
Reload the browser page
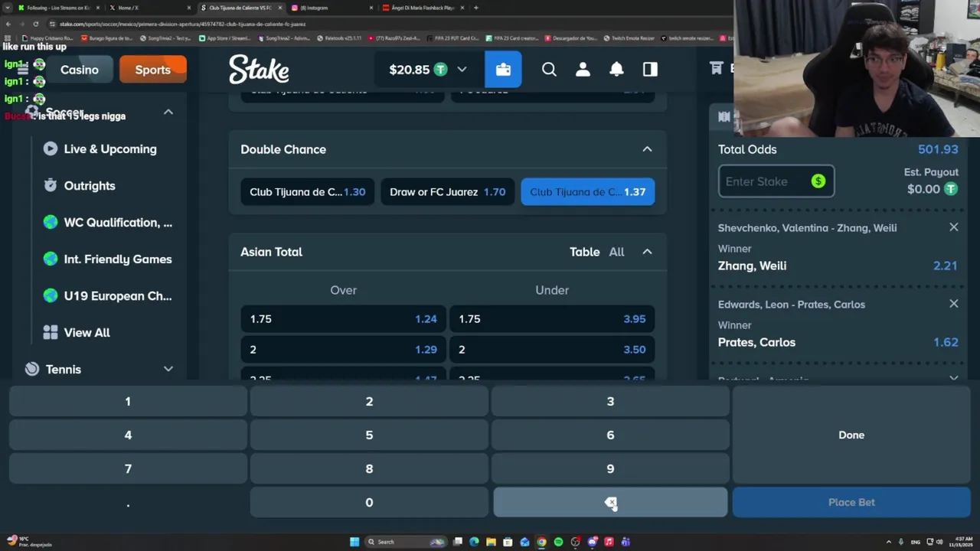tap(35, 24)
